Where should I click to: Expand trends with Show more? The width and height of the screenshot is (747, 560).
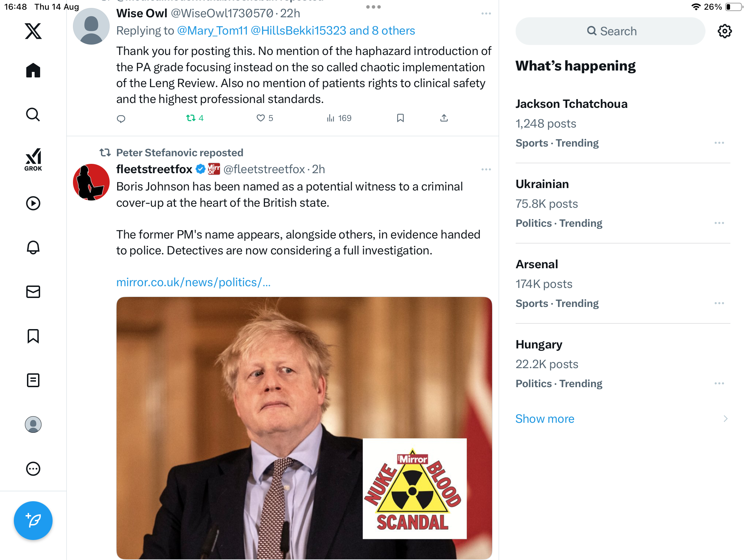point(545,419)
